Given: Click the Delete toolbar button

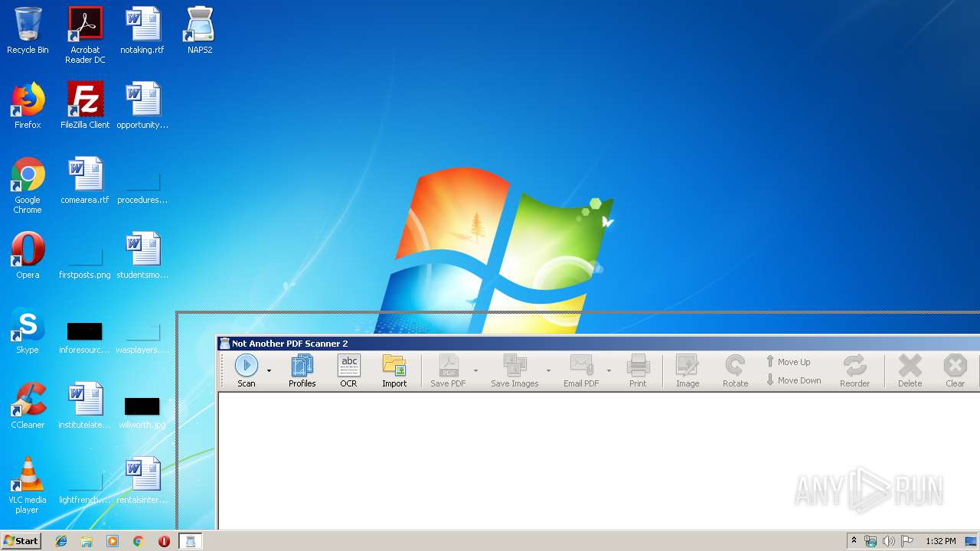Looking at the screenshot, I should (910, 371).
